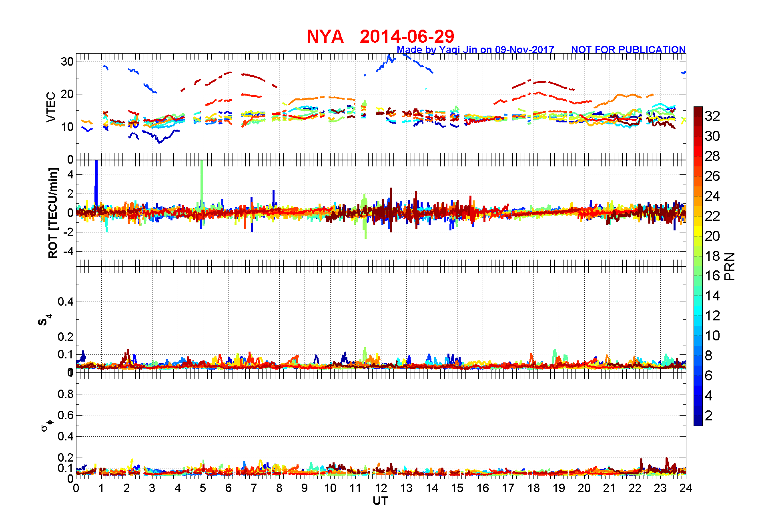Select the 20 tick on VTEC axis

(67, 94)
